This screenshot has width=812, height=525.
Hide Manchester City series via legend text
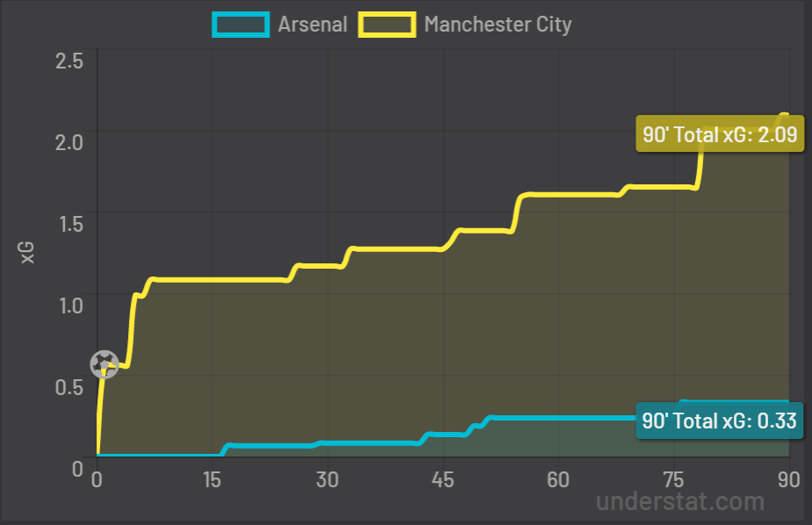pyautogui.click(x=497, y=24)
